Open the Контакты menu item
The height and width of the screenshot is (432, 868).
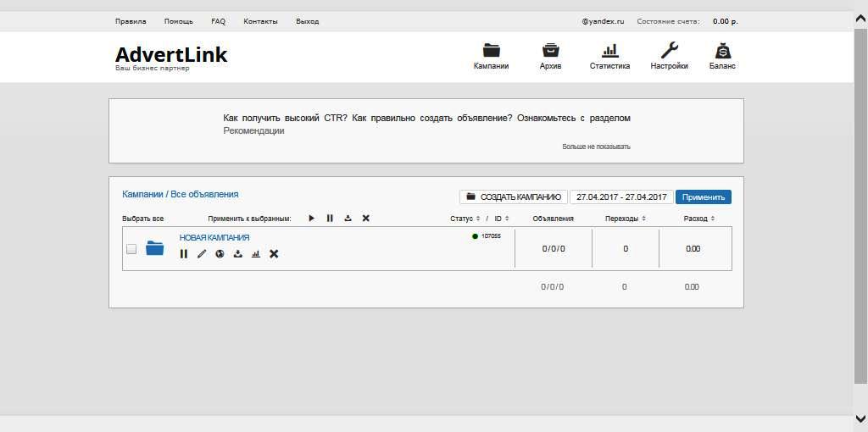click(260, 21)
